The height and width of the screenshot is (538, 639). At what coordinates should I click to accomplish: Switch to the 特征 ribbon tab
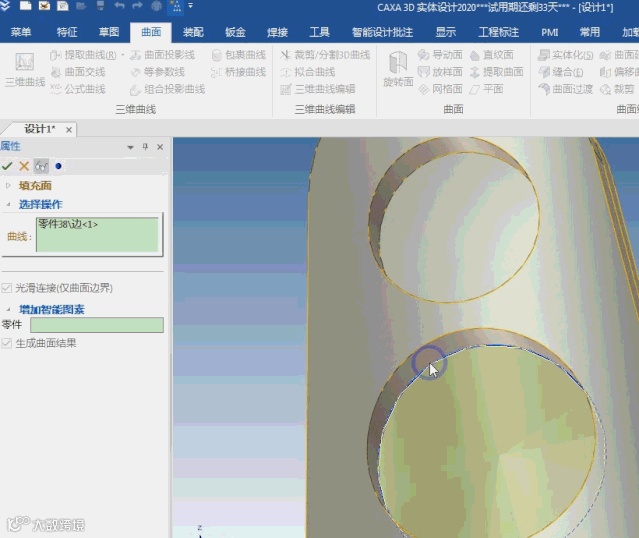(x=67, y=32)
